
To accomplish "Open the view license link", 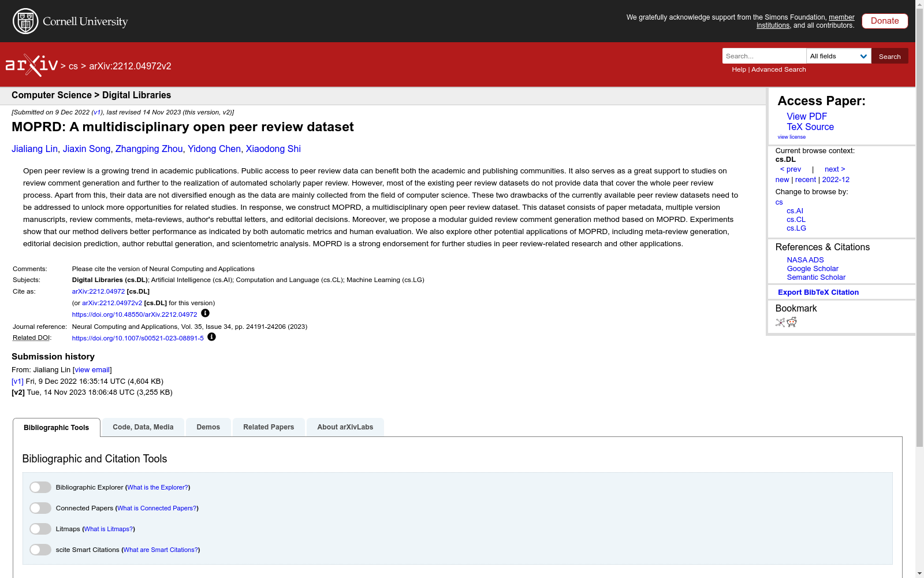I will point(792,137).
